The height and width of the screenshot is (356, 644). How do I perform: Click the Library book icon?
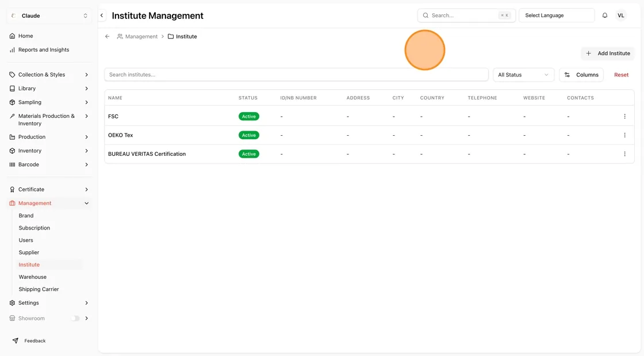[x=12, y=89]
